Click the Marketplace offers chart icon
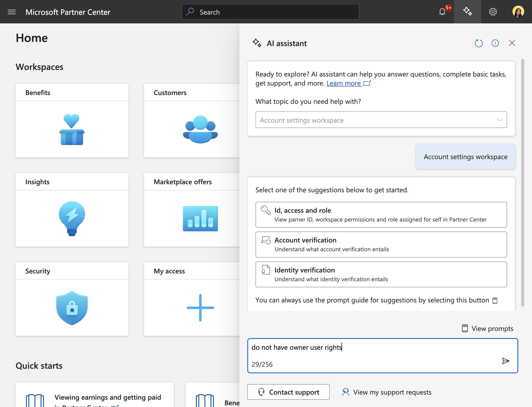The width and height of the screenshot is (532, 407). pyautogui.click(x=200, y=218)
